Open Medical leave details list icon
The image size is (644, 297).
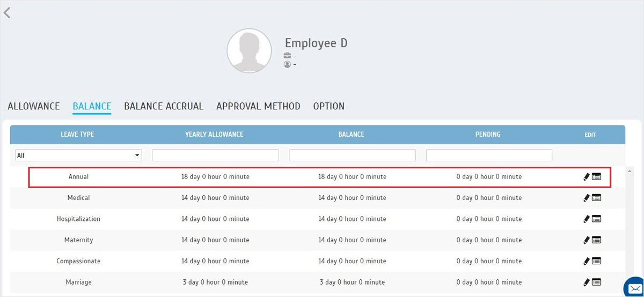click(596, 198)
